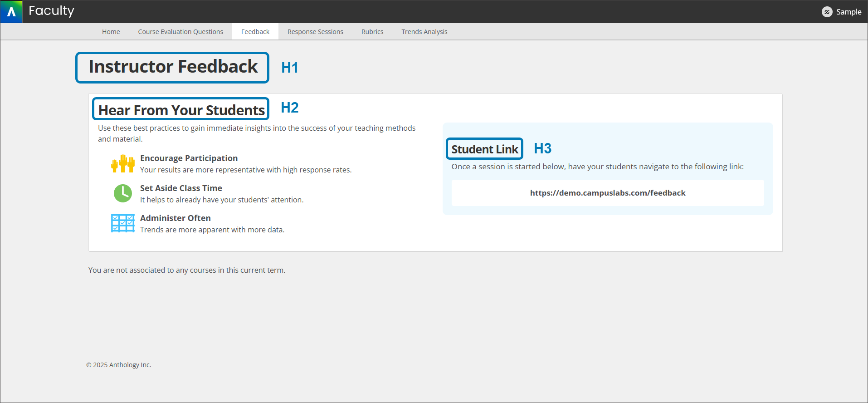Open the SS user avatar icon

[x=827, y=12]
